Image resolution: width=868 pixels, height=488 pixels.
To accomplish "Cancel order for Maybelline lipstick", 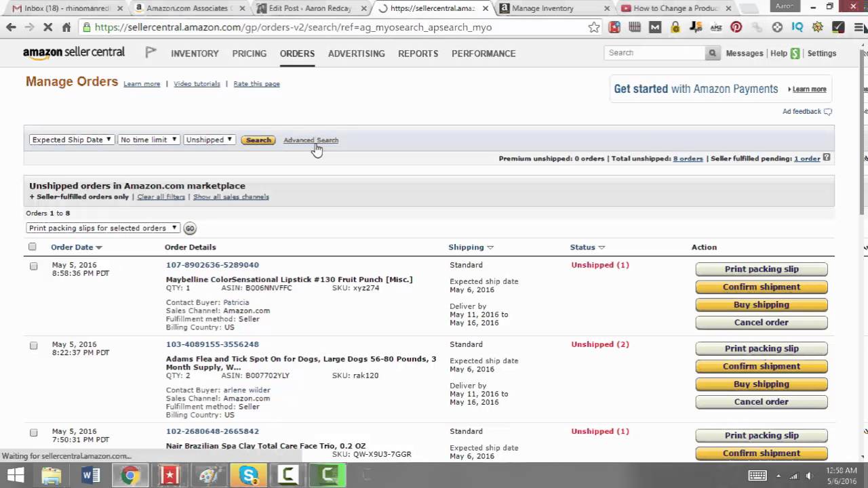I will (x=762, y=323).
